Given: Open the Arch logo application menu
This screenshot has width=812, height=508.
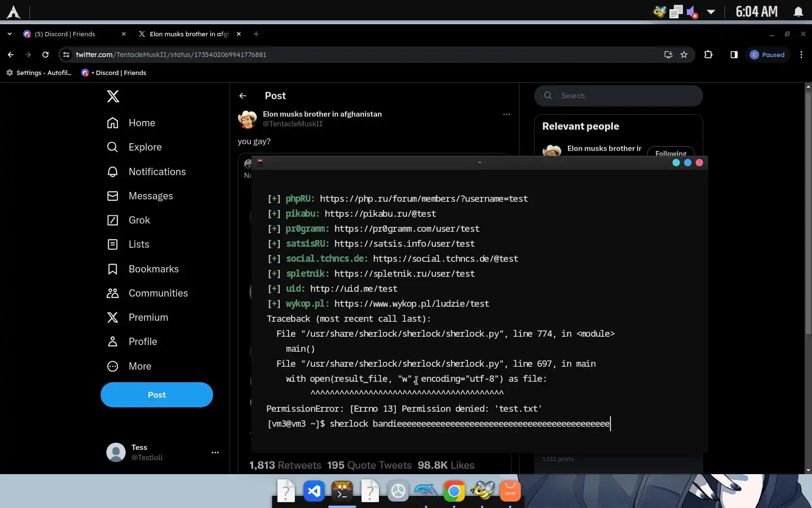Looking at the screenshot, I should tap(14, 12).
